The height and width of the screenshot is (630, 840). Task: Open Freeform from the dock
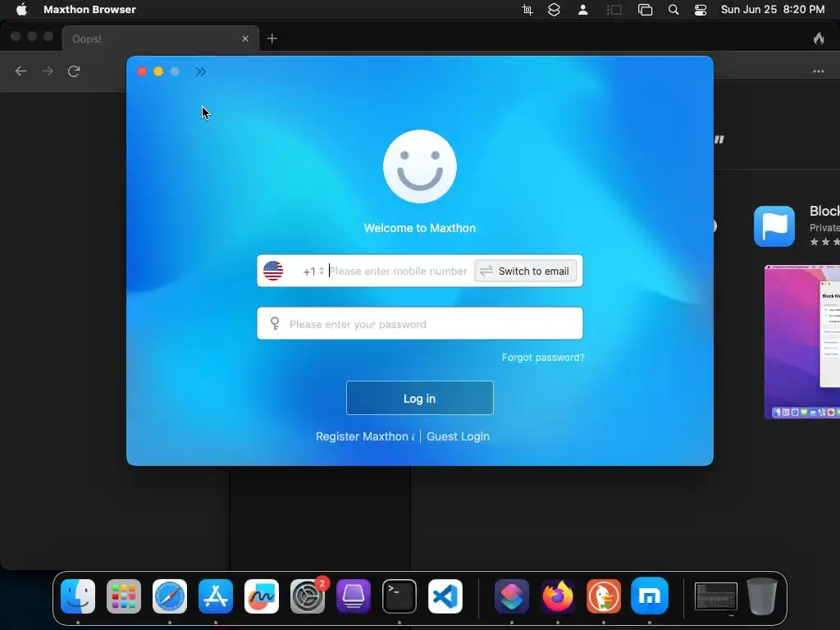click(262, 596)
